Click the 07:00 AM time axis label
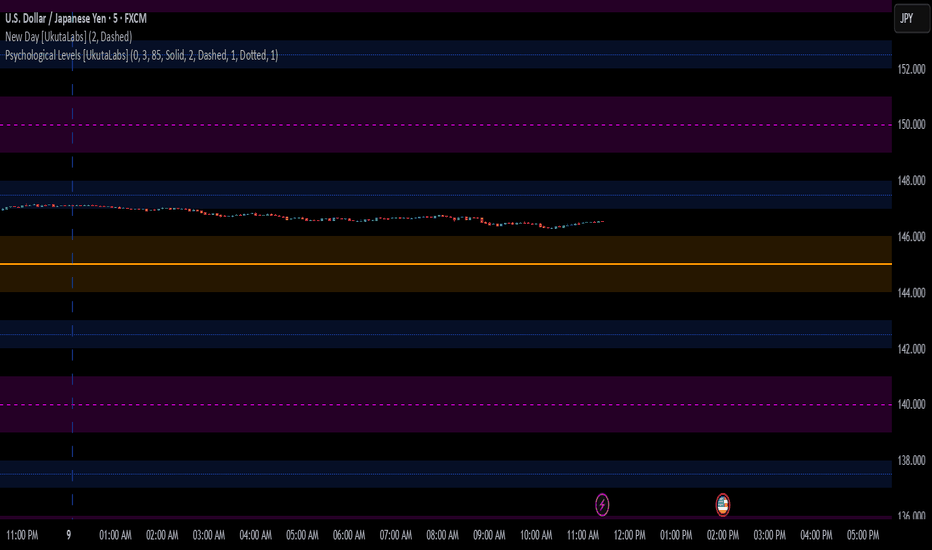This screenshot has height=550, width=932. click(x=396, y=535)
